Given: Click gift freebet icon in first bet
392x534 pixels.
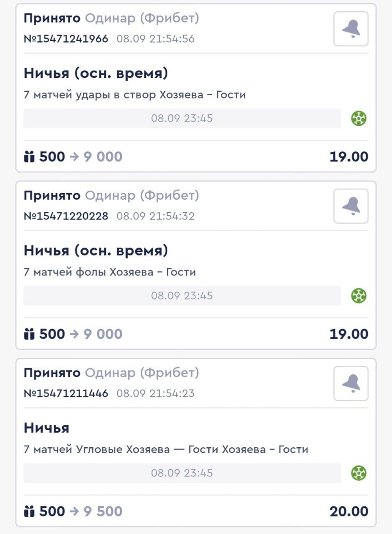Looking at the screenshot, I should pos(29,157).
